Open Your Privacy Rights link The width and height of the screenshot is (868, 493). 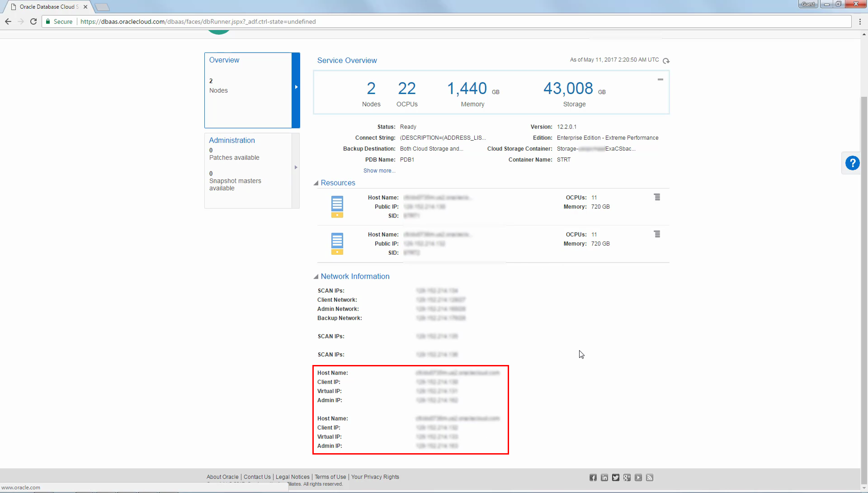375,477
